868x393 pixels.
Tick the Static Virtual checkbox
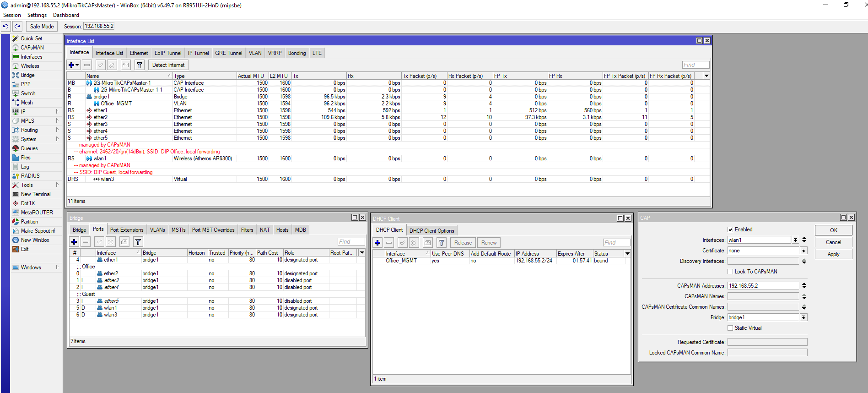(x=730, y=328)
